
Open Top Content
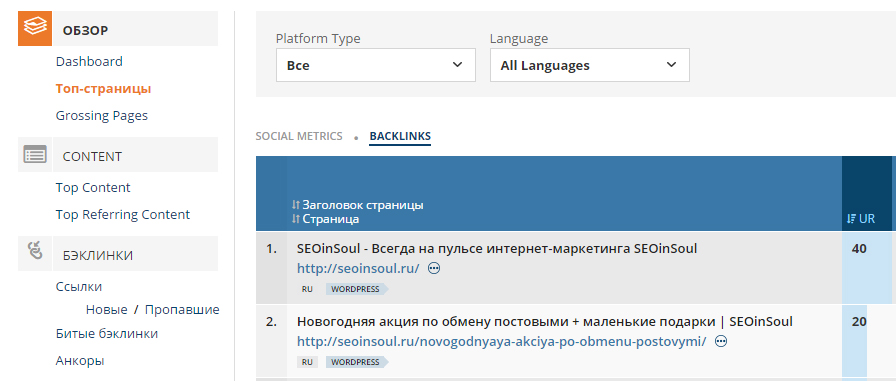click(x=93, y=187)
